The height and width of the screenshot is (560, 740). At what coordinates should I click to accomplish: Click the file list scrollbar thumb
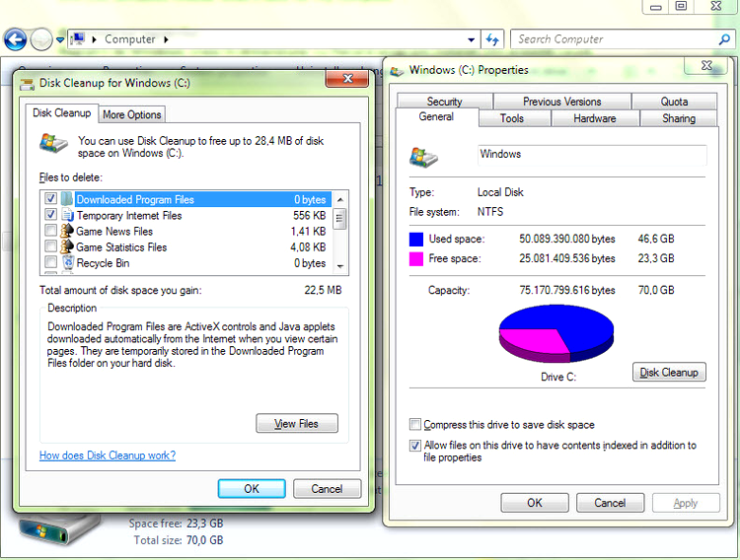pos(339,219)
